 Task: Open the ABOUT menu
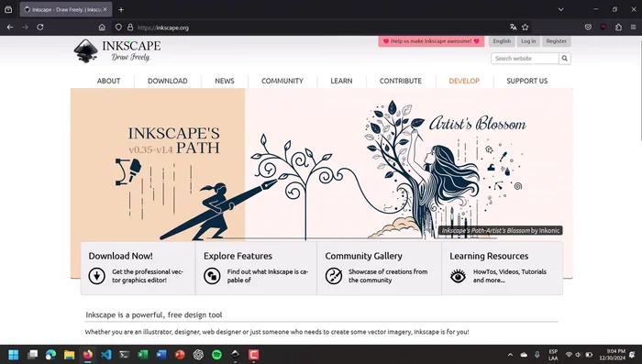coord(108,81)
